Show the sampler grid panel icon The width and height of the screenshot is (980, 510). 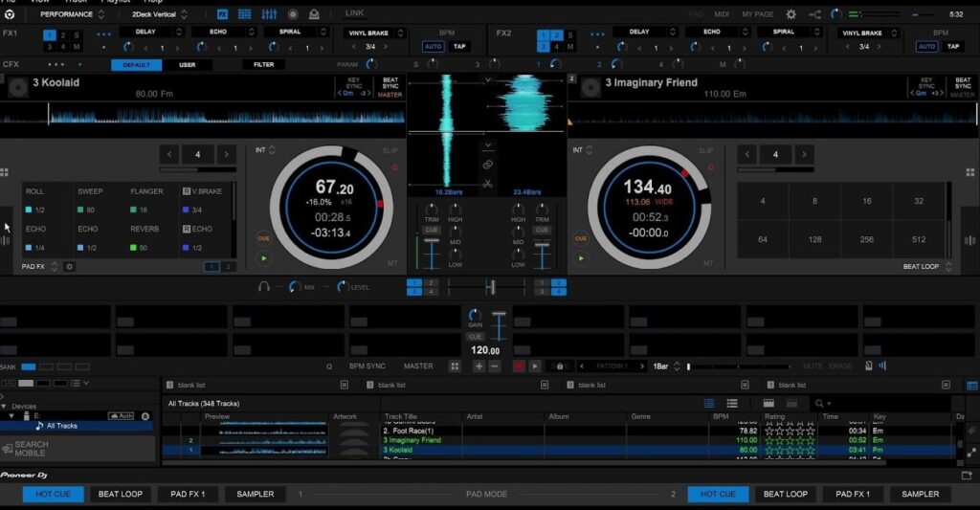245,13
